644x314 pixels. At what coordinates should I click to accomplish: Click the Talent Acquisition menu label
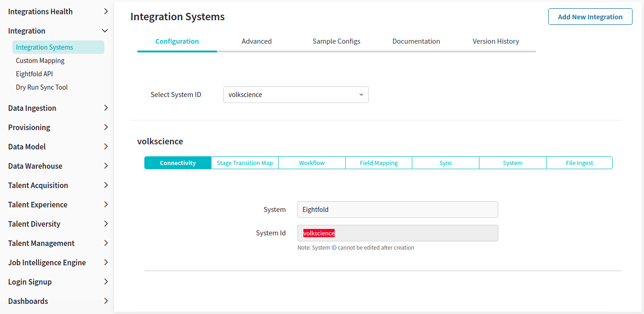point(38,185)
